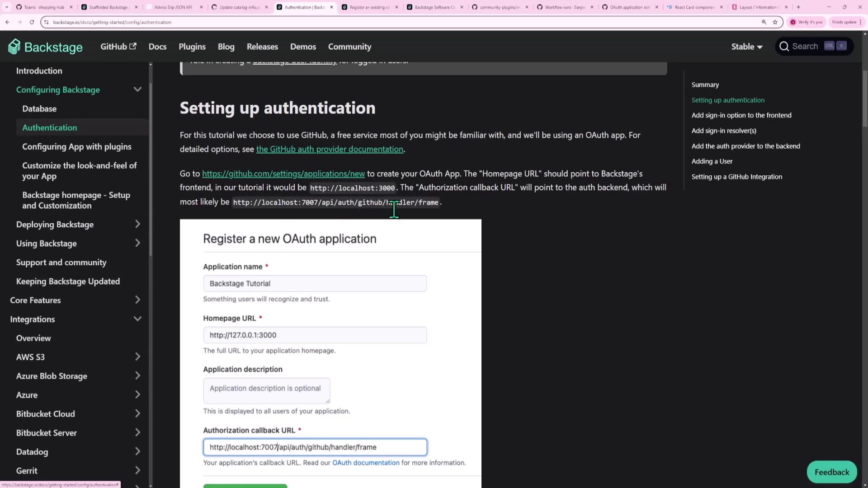
Task: Open new browser tab with plus icon
Action: (798, 7)
